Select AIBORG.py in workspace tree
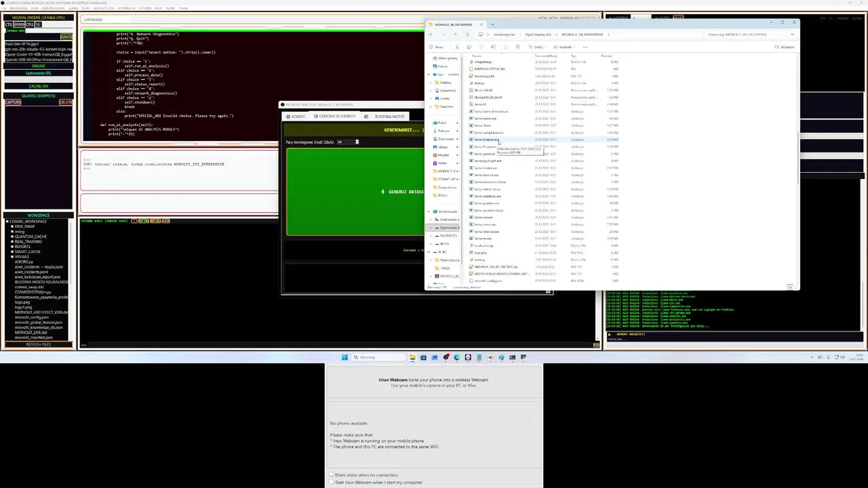Screen dimensions: 868x488 (24, 262)
